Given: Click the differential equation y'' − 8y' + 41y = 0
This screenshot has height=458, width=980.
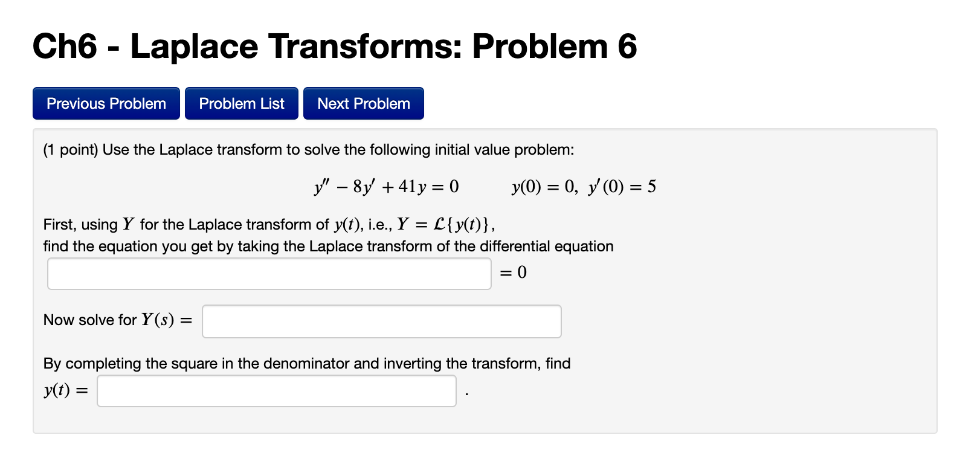Looking at the screenshot, I should pyautogui.click(x=386, y=187).
